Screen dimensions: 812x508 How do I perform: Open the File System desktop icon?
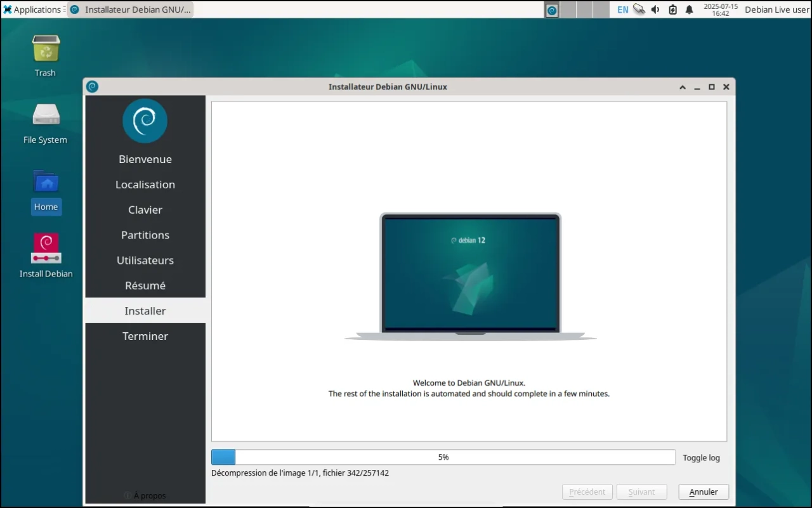(46, 115)
